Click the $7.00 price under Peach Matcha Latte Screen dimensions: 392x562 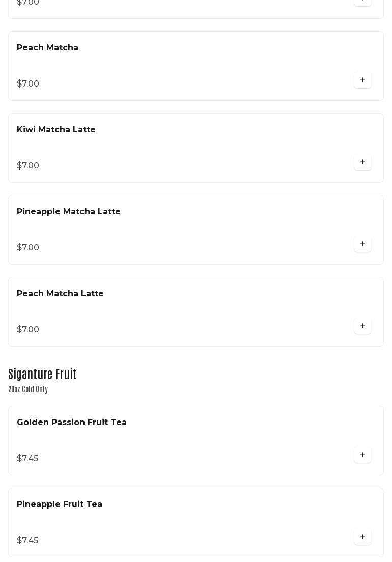point(28,329)
